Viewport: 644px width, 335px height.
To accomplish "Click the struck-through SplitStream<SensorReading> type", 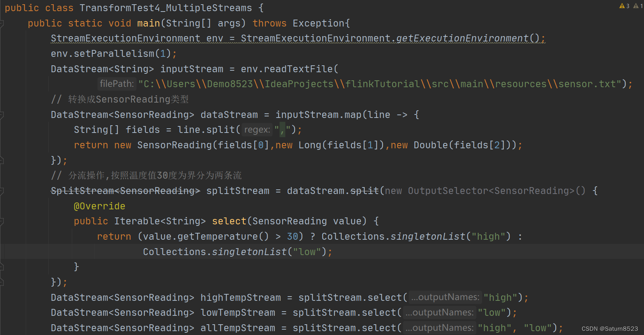I will [x=126, y=191].
